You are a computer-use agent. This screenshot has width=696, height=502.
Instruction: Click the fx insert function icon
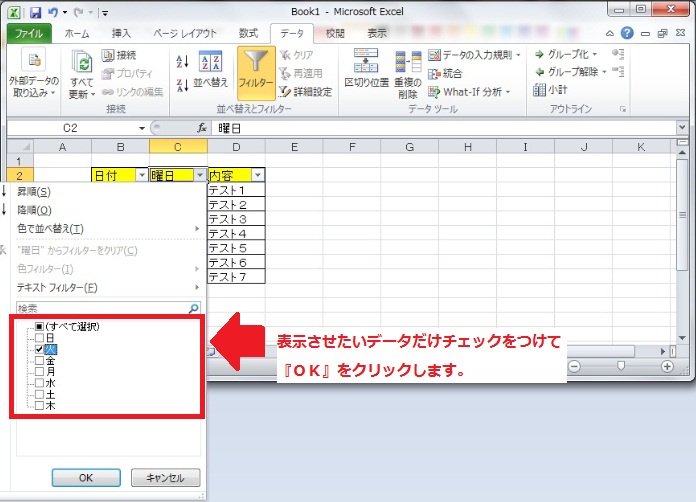pyautogui.click(x=202, y=128)
